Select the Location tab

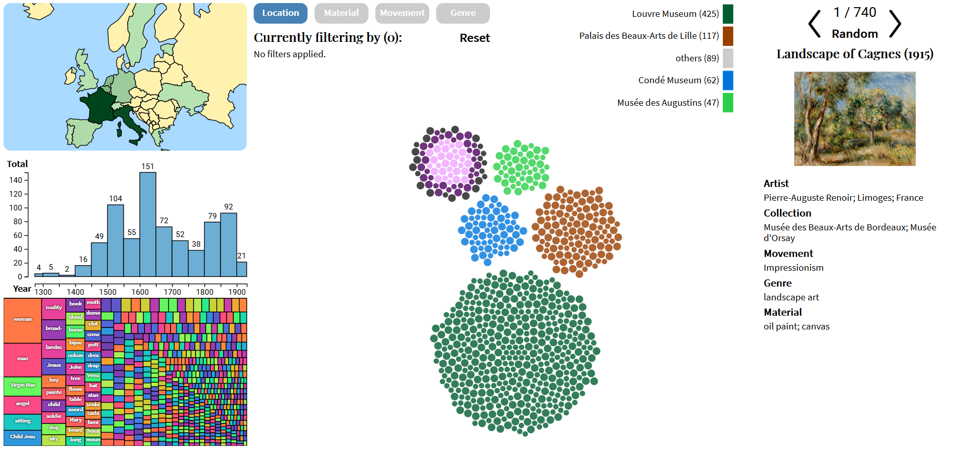(280, 13)
